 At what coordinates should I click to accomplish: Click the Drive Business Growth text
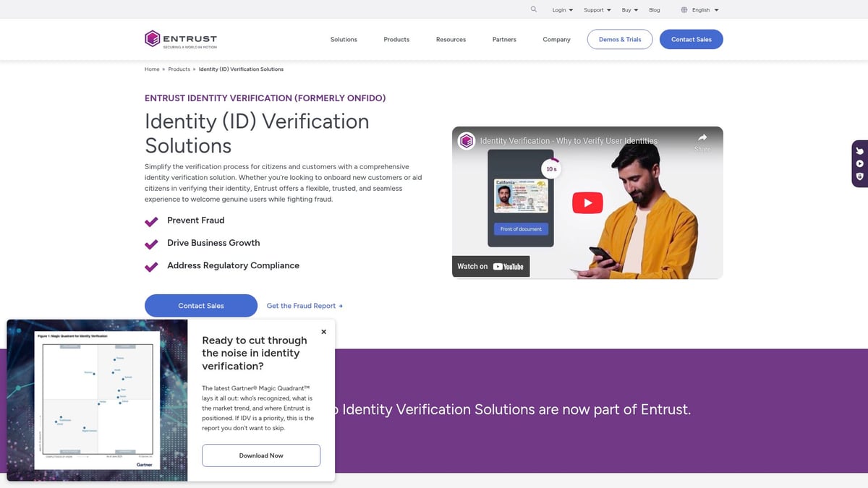(x=213, y=243)
